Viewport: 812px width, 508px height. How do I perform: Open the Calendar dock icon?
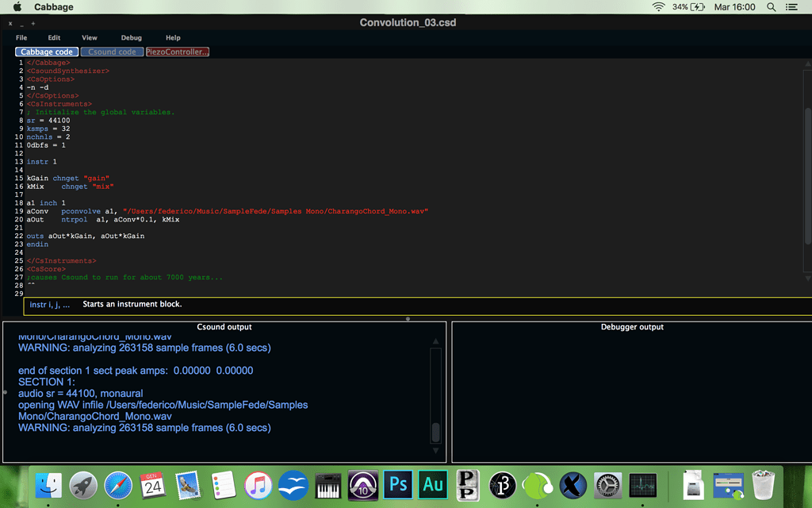click(x=153, y=485)
